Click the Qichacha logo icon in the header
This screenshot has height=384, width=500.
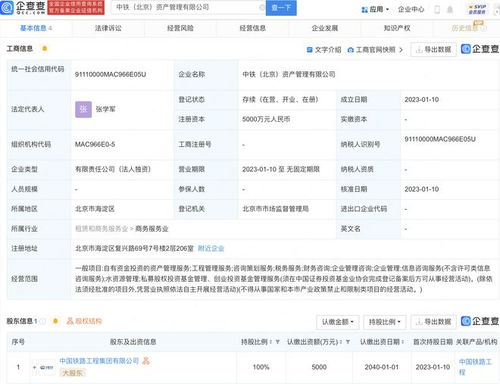(x=7, y=8)
